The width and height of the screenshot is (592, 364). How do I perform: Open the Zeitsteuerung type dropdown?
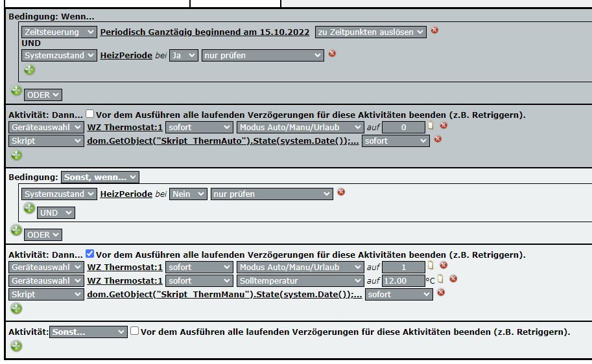59,32
